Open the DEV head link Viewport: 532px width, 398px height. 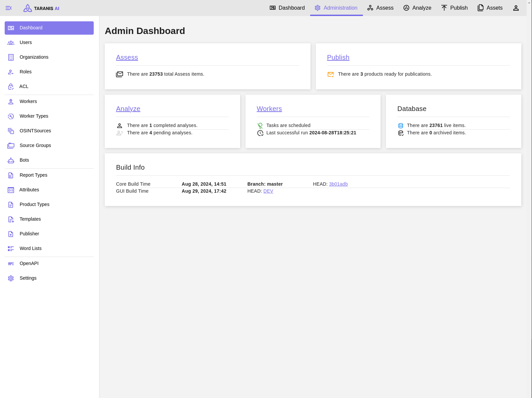[x=268, y=191]
